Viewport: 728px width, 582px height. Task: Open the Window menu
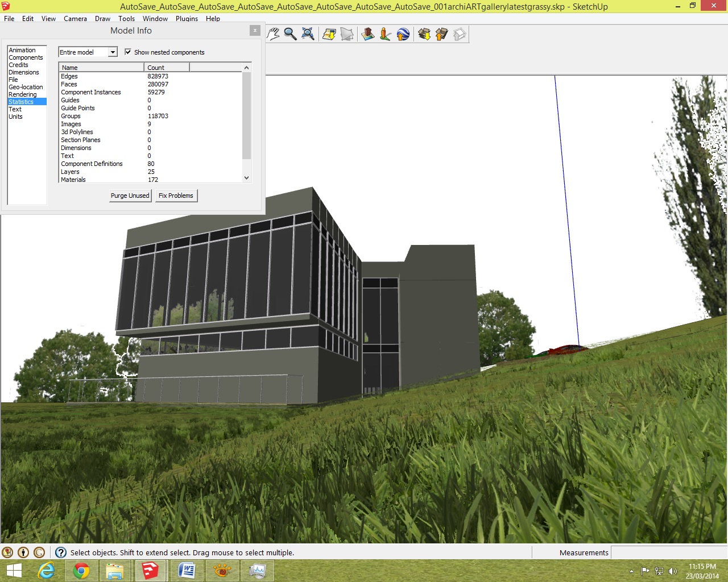point(155,19)
